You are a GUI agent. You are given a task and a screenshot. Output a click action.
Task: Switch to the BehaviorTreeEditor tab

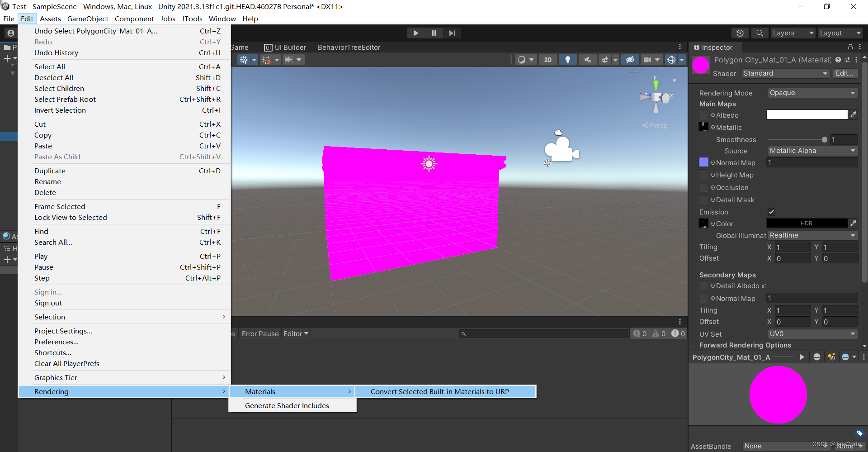(349, 47)
